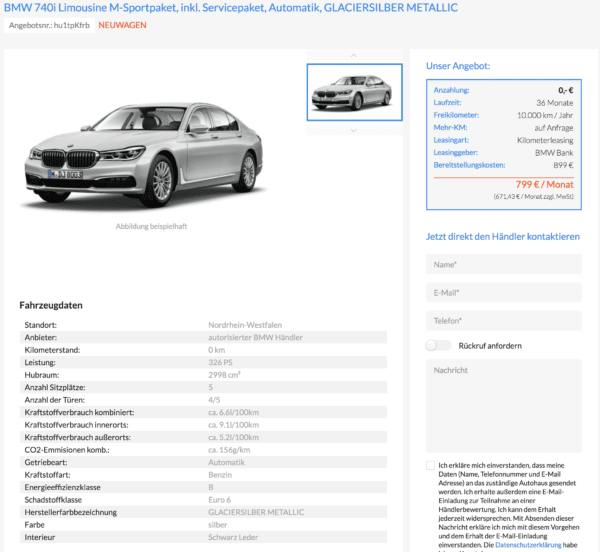Click the ca. 9.1l/100km innerorts value
The width and height of the screenshot is (600, 552).
[x=233, y=425]
